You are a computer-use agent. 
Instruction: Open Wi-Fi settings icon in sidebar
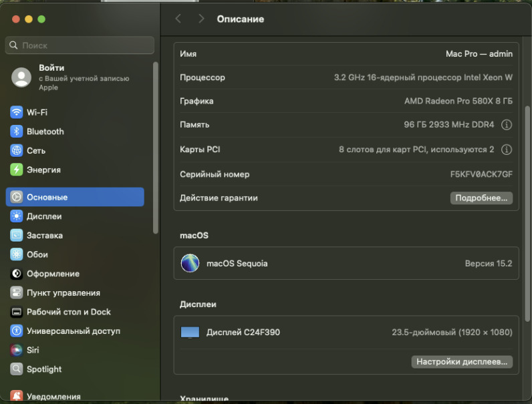16,112
